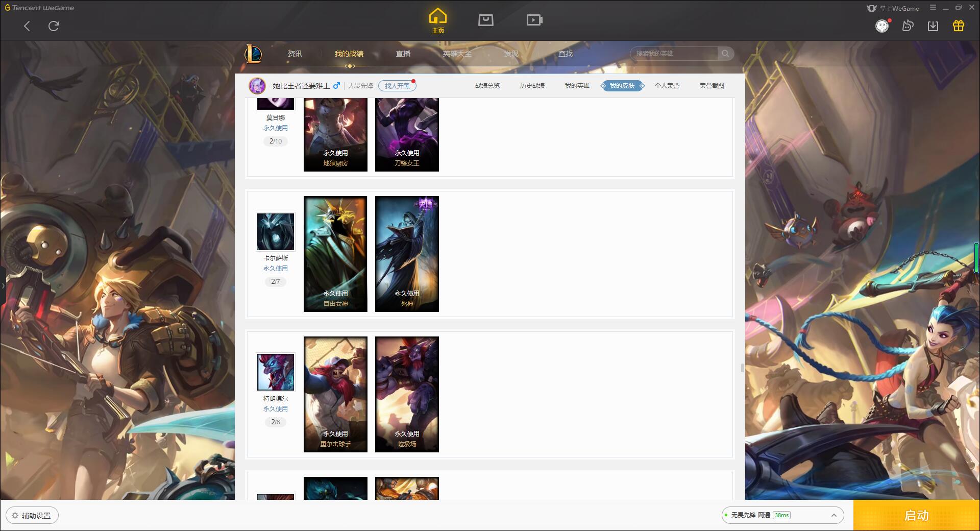This screenshot has width=980, height=531.
Task: Open the 资讯 tab
Action: 295,54
